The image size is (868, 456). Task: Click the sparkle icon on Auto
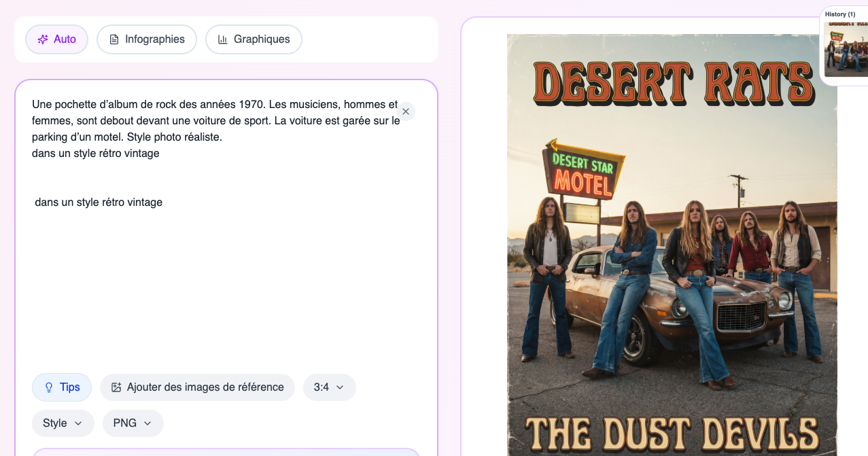(43, 39)
